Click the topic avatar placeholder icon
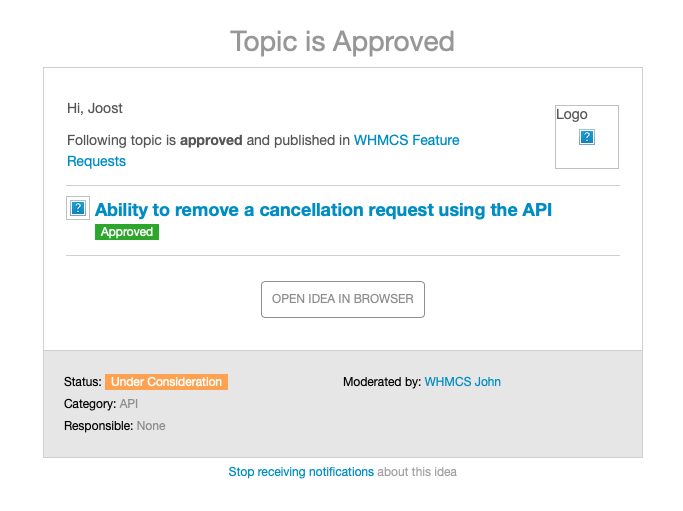Image resolution: width=683 pixels, height=511 pixels. [x=78, y=208]
